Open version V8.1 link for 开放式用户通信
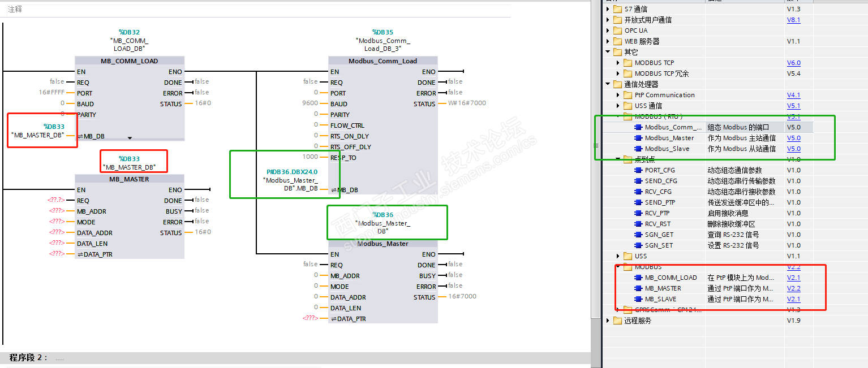 click(x=793, y=20)
